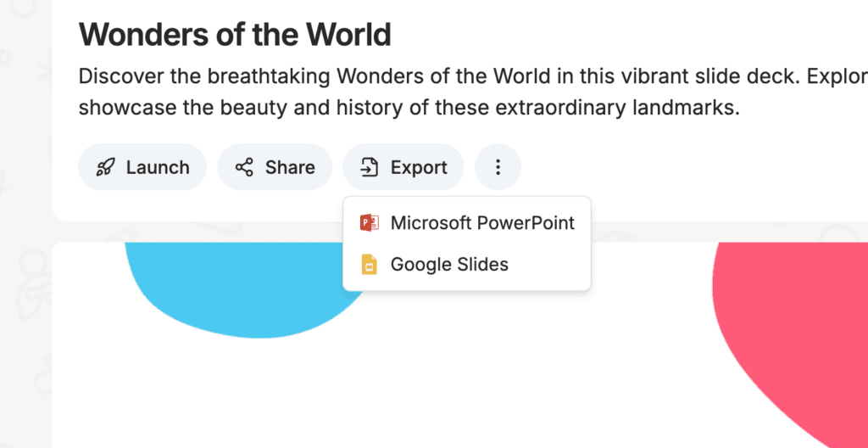868x448 pixels.
Task: Click the red PowerPoint icon
Action: 370,223
